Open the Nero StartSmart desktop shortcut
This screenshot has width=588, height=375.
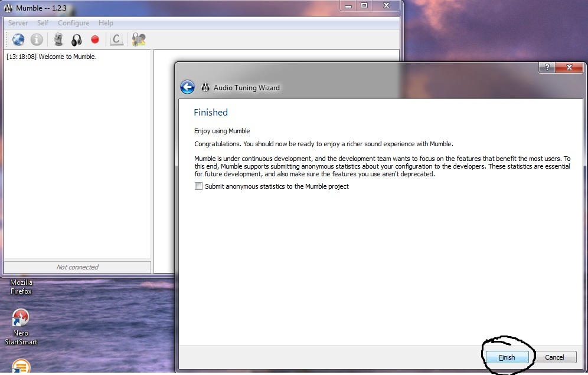(x=21, y=327)
